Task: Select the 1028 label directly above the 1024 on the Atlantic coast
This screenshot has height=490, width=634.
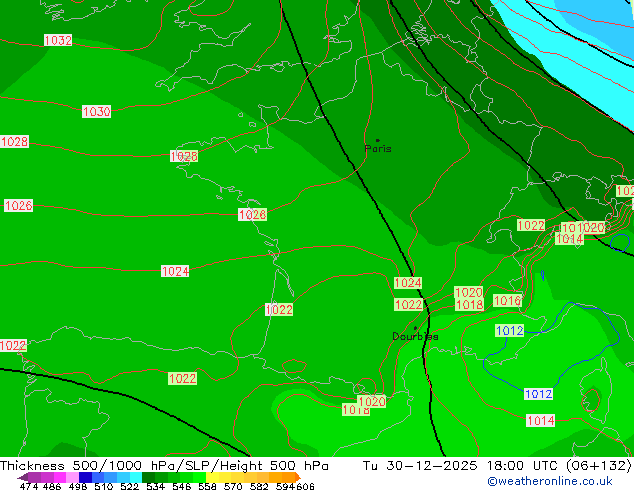Action: coord(252,214)
